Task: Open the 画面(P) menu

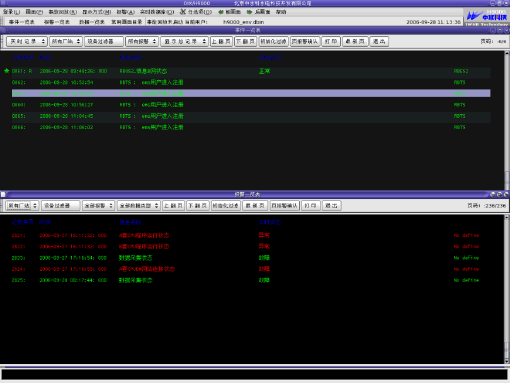Action: [34, 12]
